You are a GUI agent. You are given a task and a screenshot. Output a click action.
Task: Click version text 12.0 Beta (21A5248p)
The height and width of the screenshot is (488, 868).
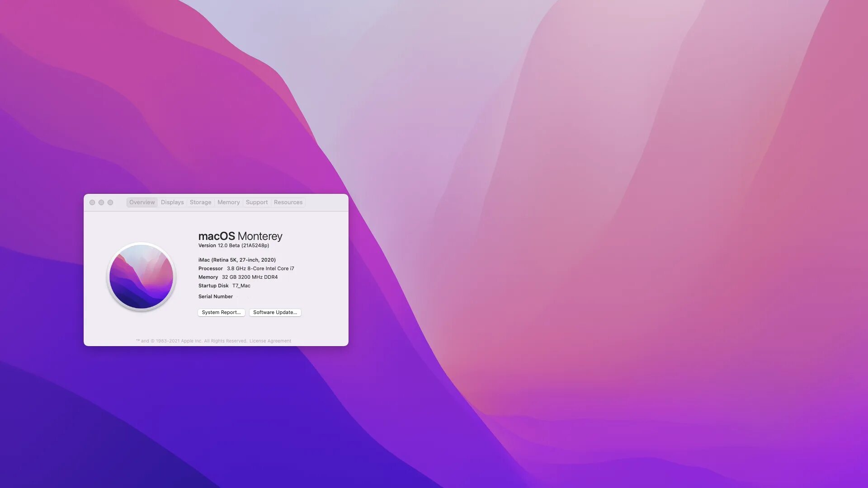click(x=243, y=246)
